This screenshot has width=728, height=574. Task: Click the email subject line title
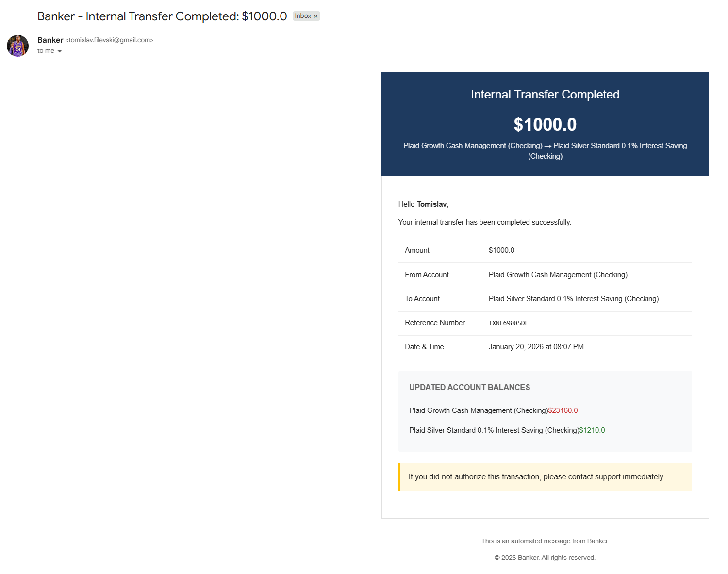pyautogui.click(x=162, y=16)
